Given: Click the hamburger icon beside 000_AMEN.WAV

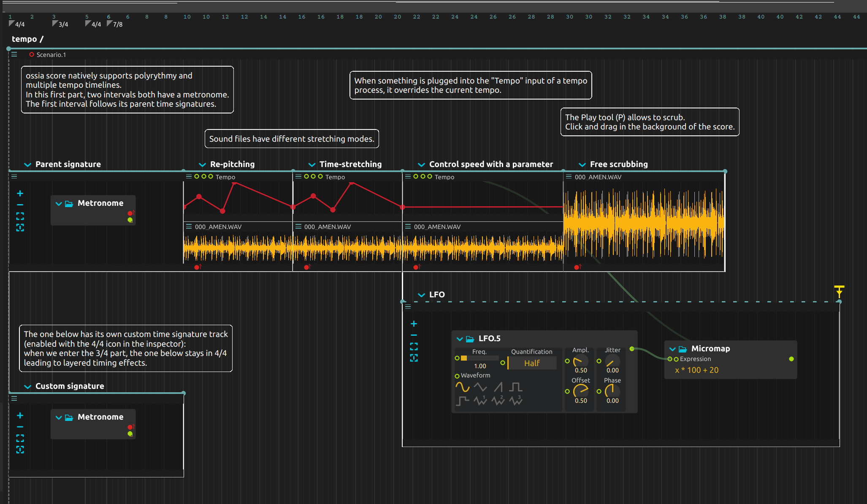Looking at the screenshot, I should click(188, 226).
